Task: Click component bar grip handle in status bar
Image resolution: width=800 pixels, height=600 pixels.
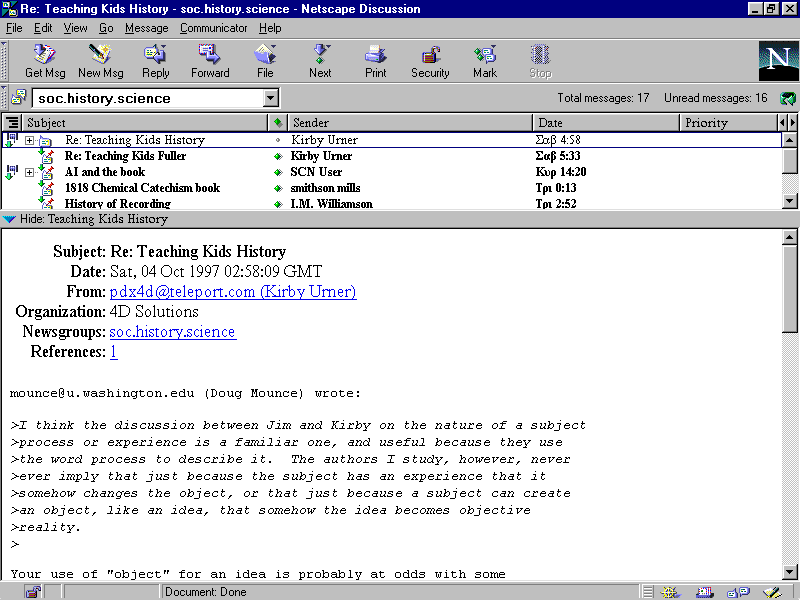Action: coord(647,592)
